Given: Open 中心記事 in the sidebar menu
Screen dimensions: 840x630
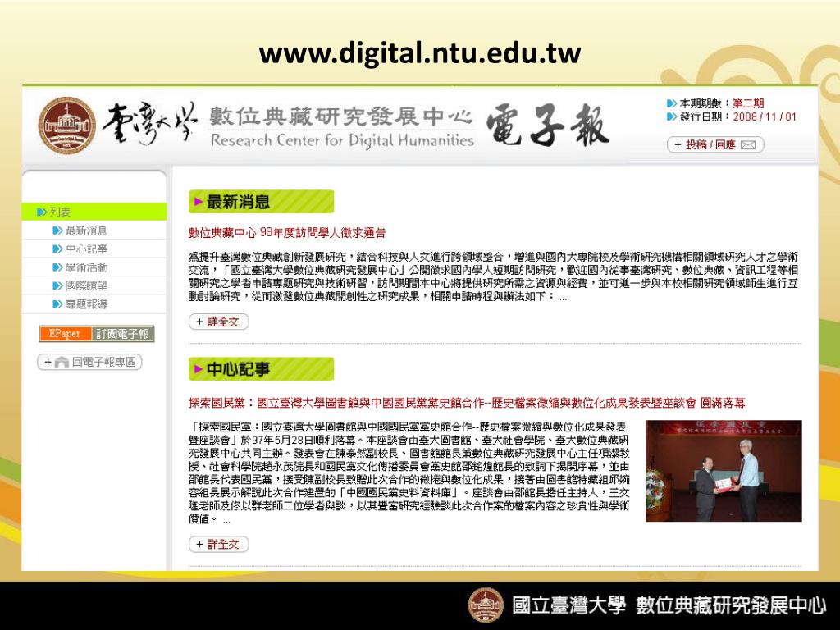Looking at the screenshot, I should [x=86, y=249].
